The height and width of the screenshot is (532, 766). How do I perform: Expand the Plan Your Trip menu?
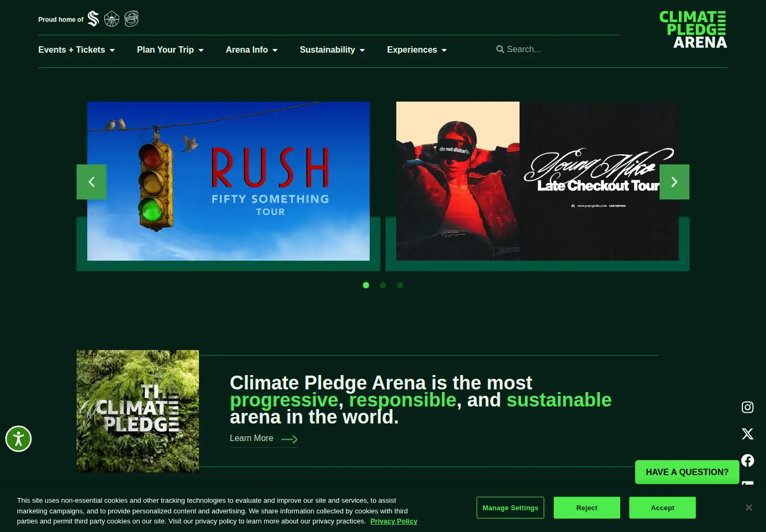(x=170, y=50)
